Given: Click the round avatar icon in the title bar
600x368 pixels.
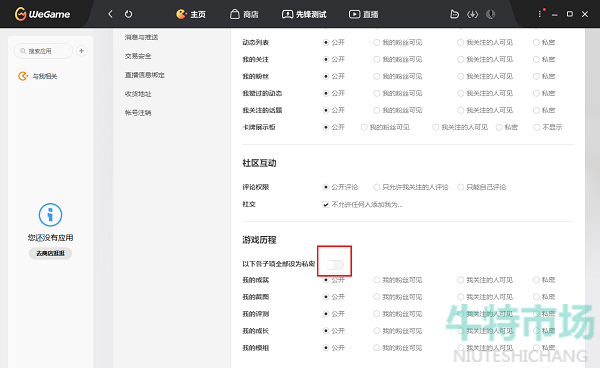Looking at the screenshot, I should point(490,14).
